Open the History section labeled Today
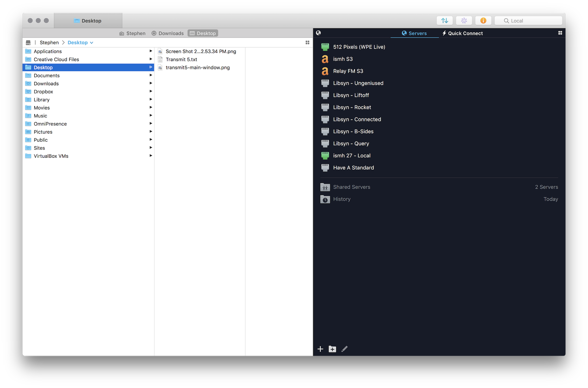This screenshot has height=388, width=588. click(x=342, y=199)
